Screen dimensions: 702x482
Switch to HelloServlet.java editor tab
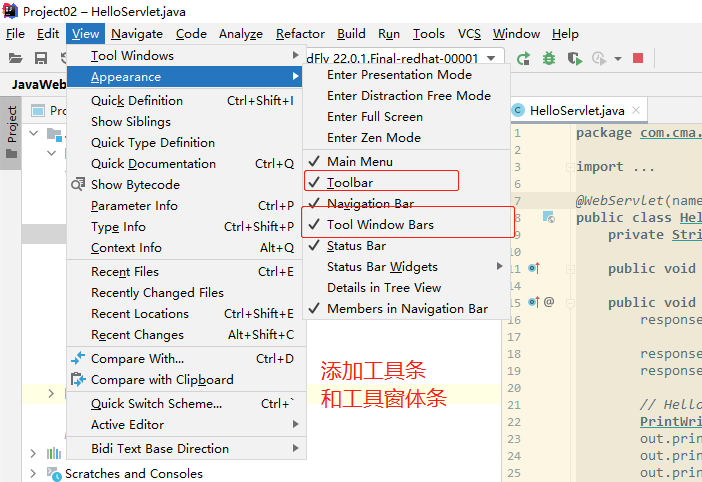577,111
